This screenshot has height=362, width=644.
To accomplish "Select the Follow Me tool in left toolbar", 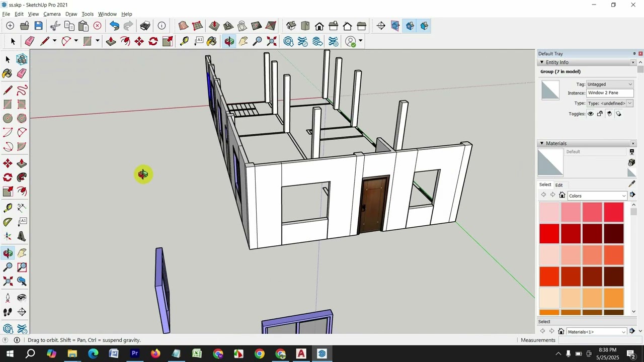I will click(x=22, y=177).
